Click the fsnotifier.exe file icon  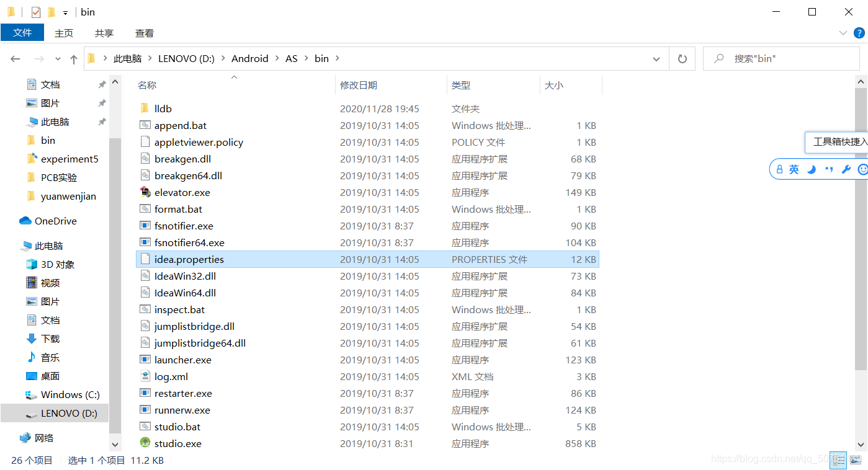145,226
